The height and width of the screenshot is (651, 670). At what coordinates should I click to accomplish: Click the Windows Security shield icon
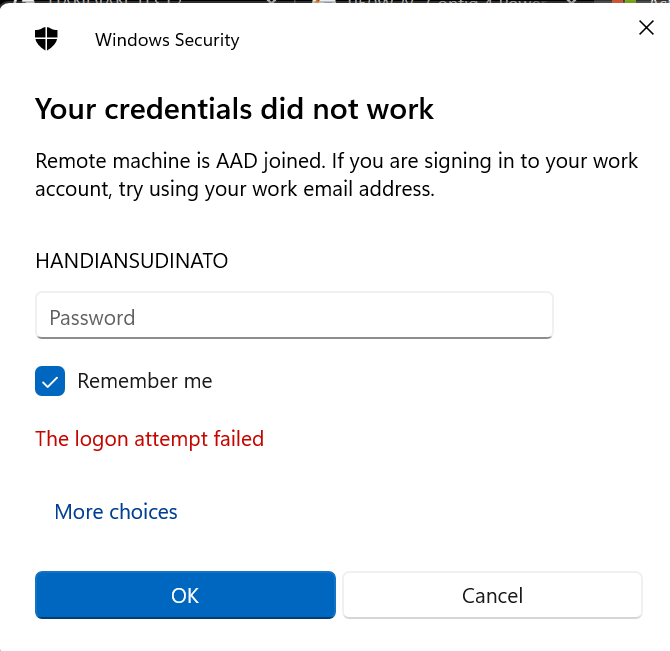click(x=46, y=38)
